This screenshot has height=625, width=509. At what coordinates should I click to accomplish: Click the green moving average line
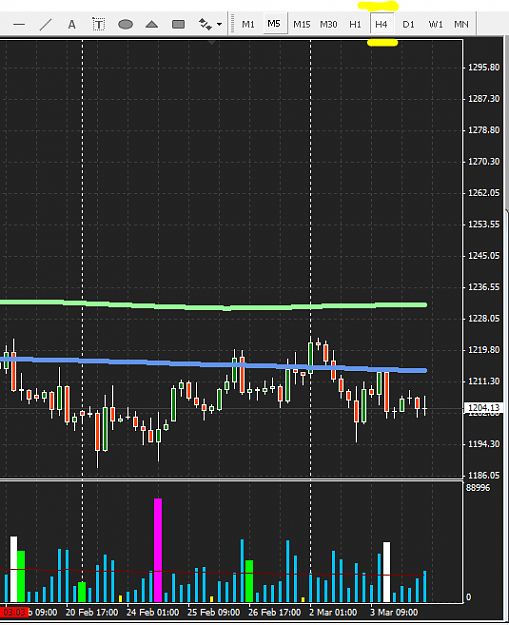click(x=215, y=307)
